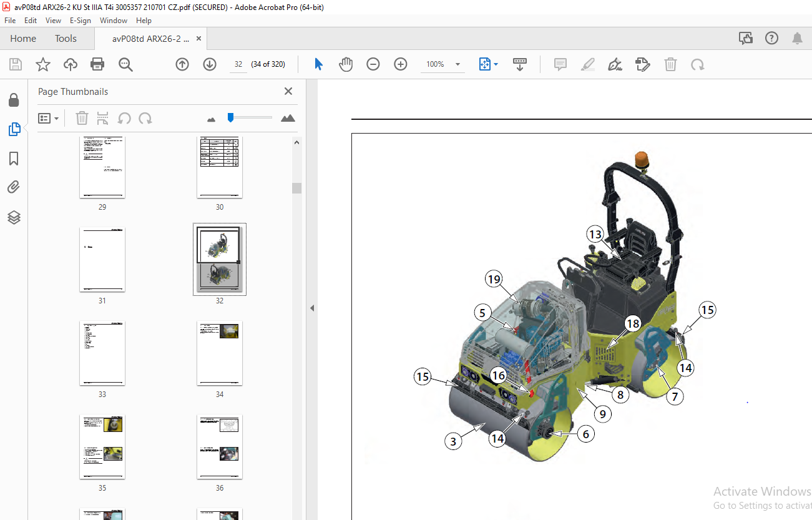
Task: Enlarge thumbnail size large mountain icon
Action: [288, 118]
